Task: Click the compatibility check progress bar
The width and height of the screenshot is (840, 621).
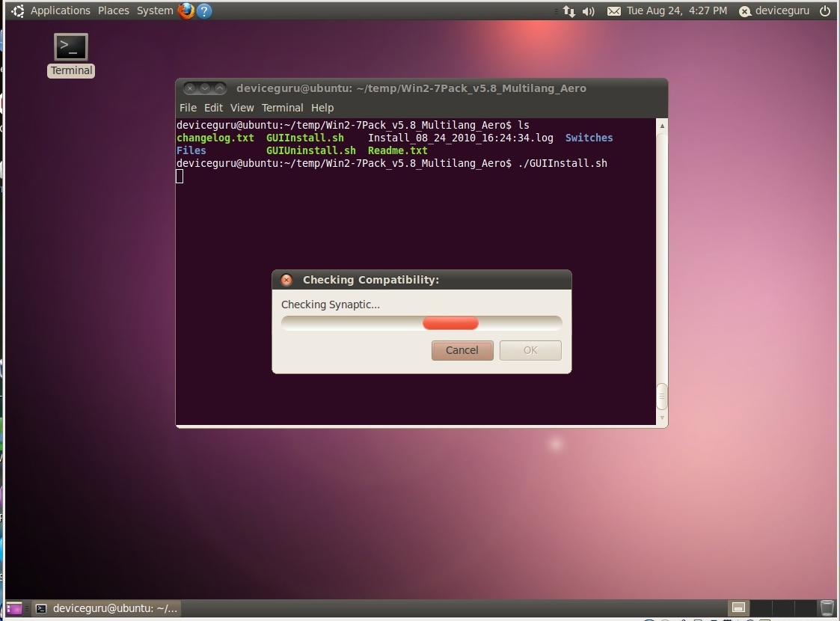Action: click(x=422, y=323)
